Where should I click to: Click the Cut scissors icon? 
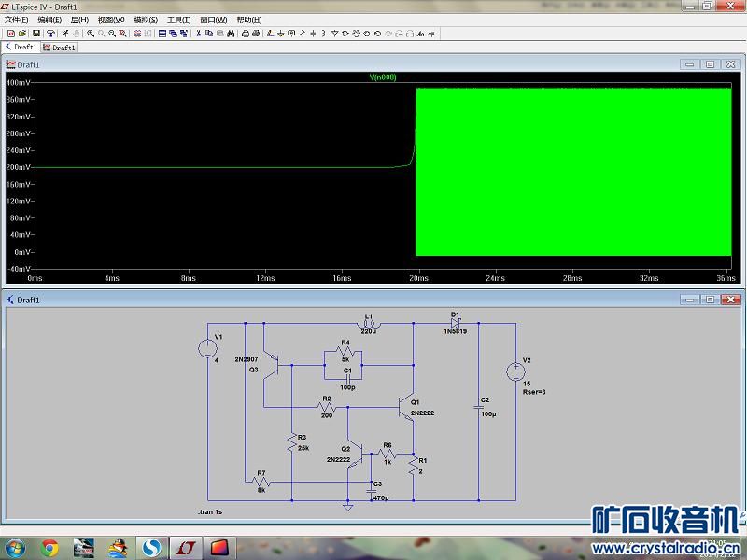197,34
